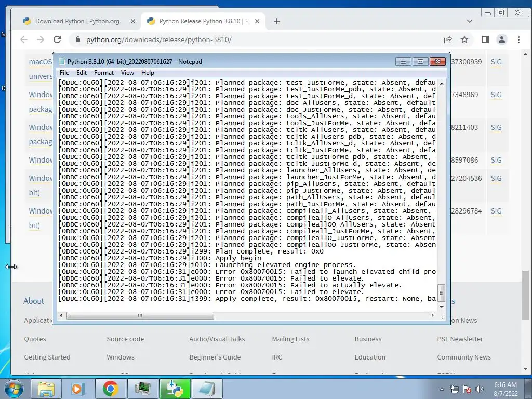Reload the Python release page

(57, 39)
